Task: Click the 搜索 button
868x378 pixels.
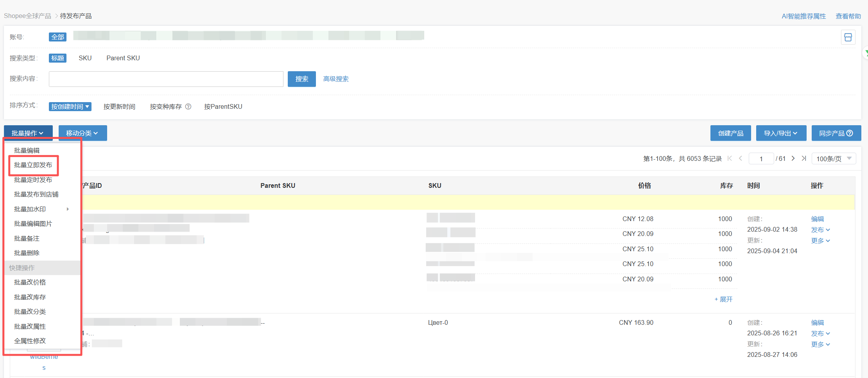Action: point(301,79)
